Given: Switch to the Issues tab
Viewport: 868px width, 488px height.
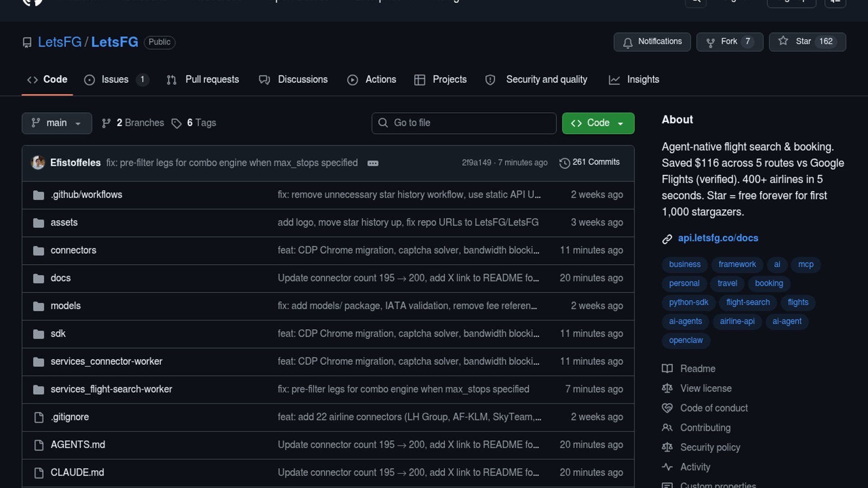Looking at the screenshot, I should click(115, 80).
